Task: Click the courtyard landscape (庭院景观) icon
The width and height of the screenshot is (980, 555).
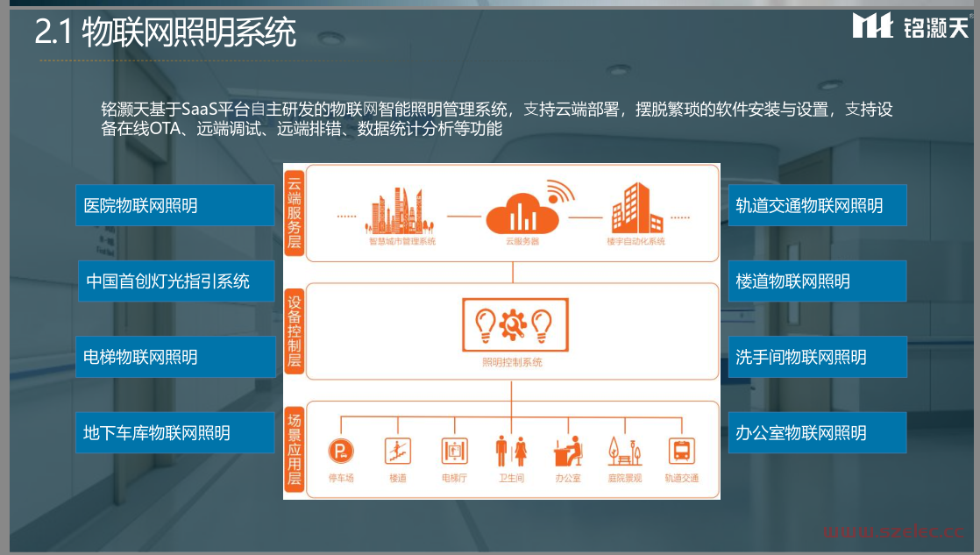Action: [624, 451]
